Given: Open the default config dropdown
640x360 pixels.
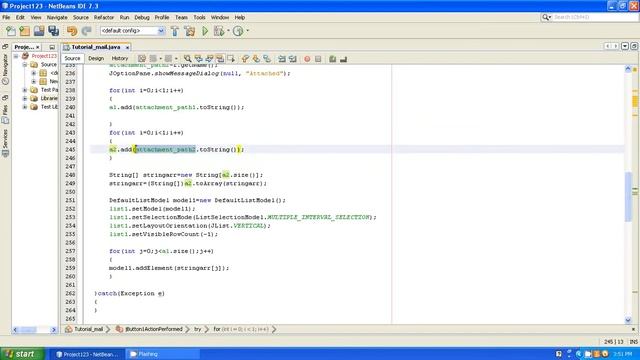Looking at the screenshot, I should tap(161, 31).
